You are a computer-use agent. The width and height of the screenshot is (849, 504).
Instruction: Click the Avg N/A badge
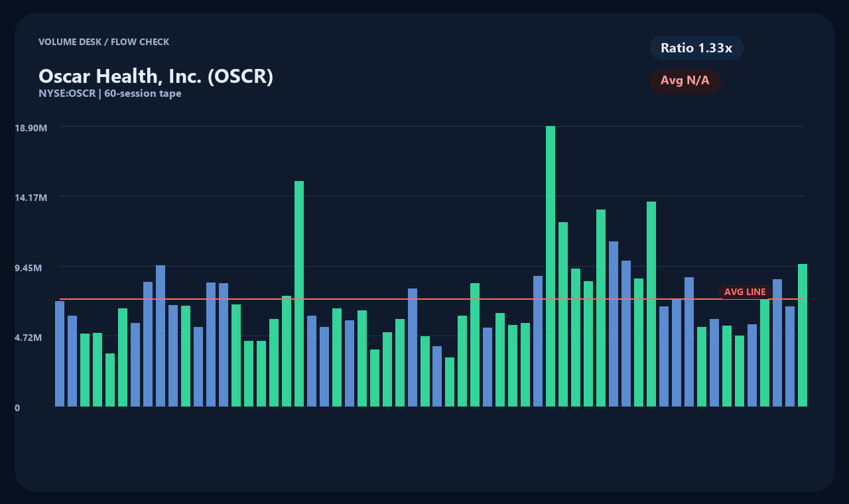tap(685, 81)
